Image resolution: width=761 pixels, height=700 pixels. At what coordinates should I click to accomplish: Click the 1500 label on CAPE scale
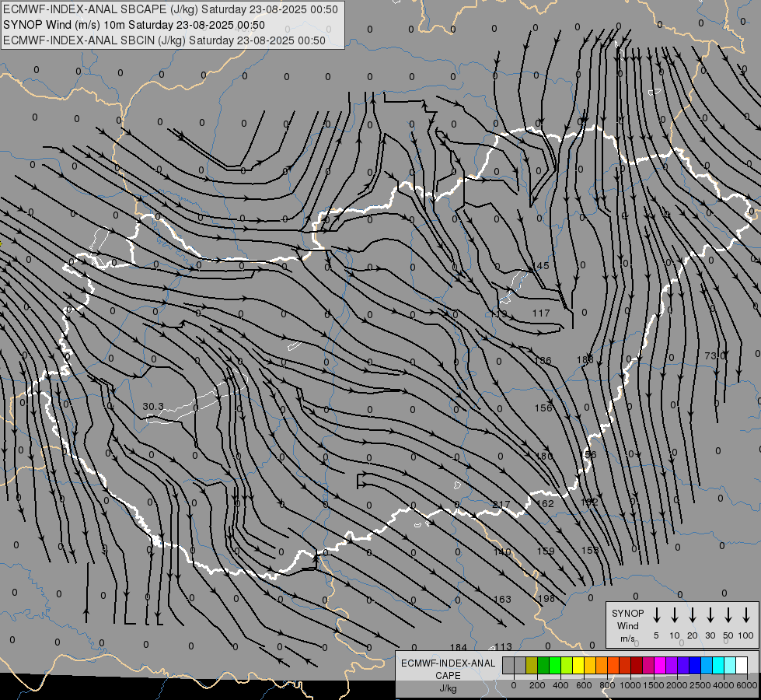coord(654,685)
